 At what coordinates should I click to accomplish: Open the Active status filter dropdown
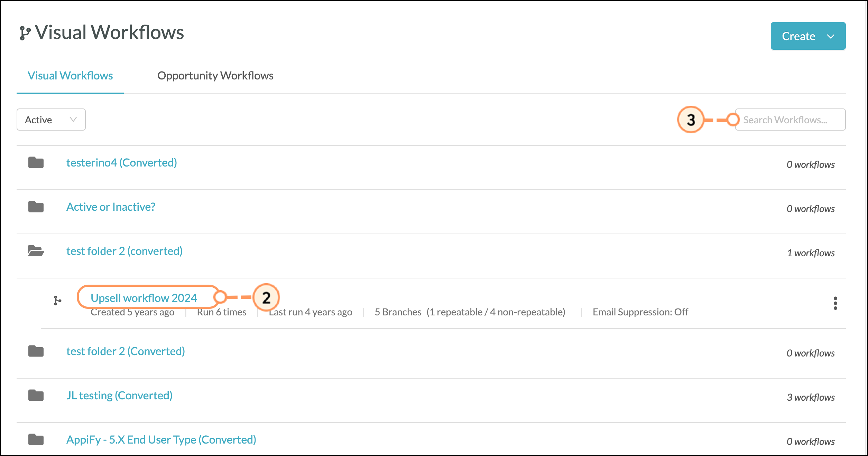[51, 120]
